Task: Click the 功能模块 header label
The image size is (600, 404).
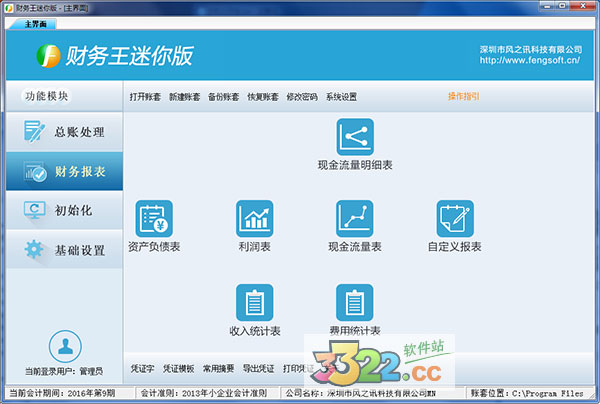Action: coord(47,96)
